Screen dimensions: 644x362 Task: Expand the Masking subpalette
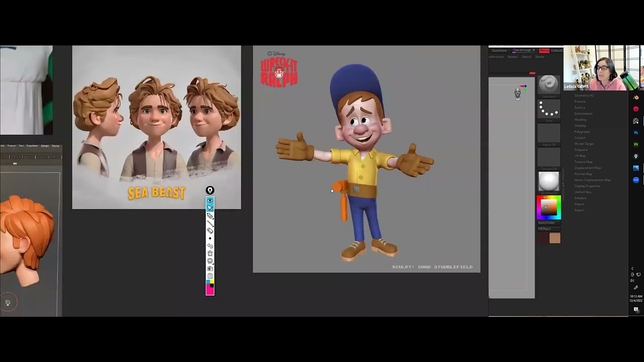[x=581, y=120]
